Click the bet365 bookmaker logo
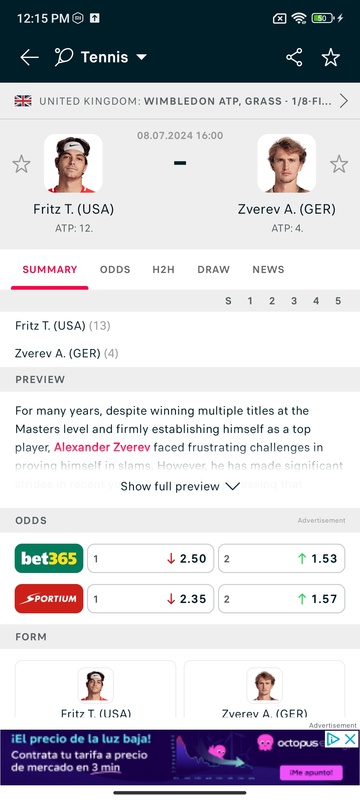 (49, 558)
